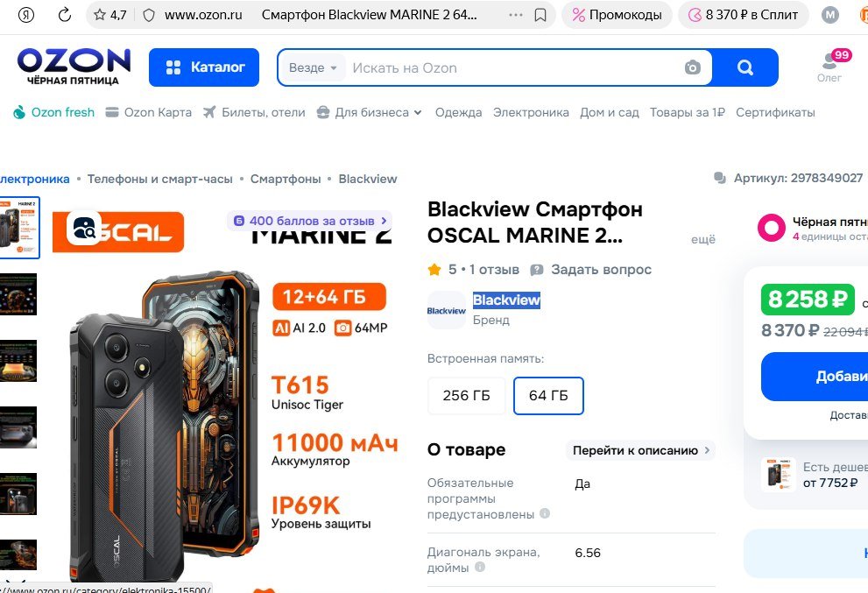The image size is (868, 593).
Task: Open camera image search in Ozon
Action: coord(693,67)
